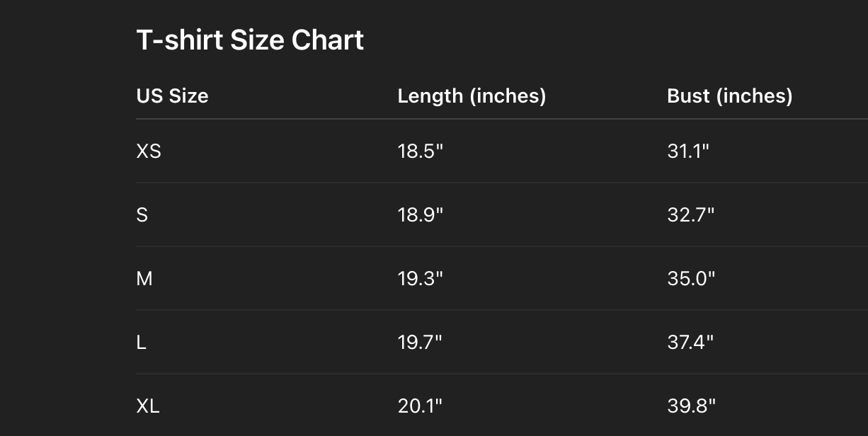Click the M size cell

click(144, 279)
